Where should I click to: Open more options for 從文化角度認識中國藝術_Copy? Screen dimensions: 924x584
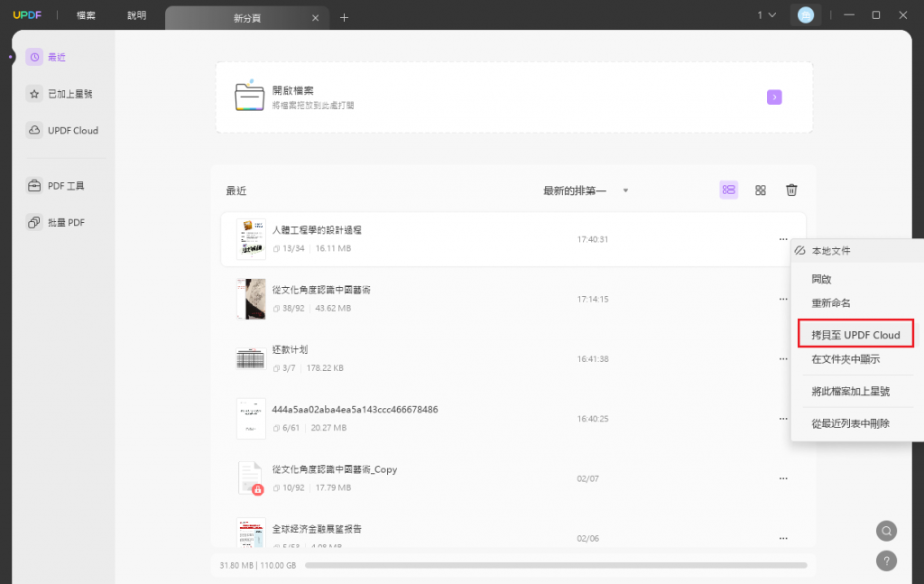[x=783, y=478]
